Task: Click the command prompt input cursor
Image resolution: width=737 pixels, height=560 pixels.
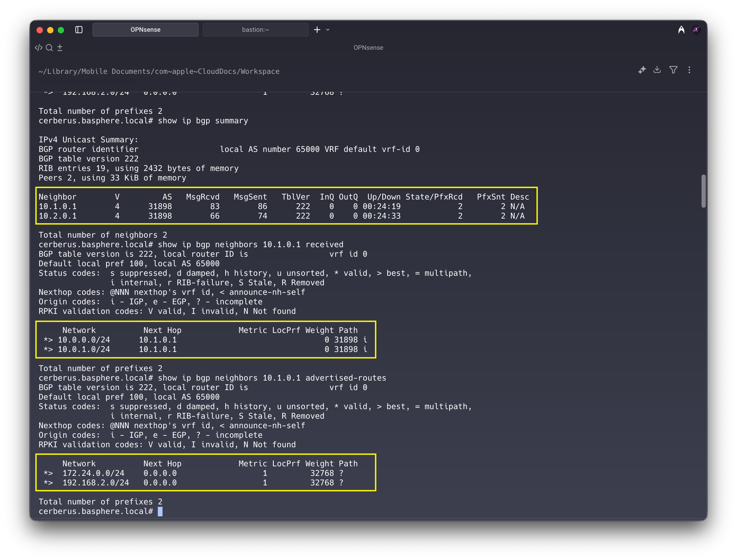Action: click(160, 511)
